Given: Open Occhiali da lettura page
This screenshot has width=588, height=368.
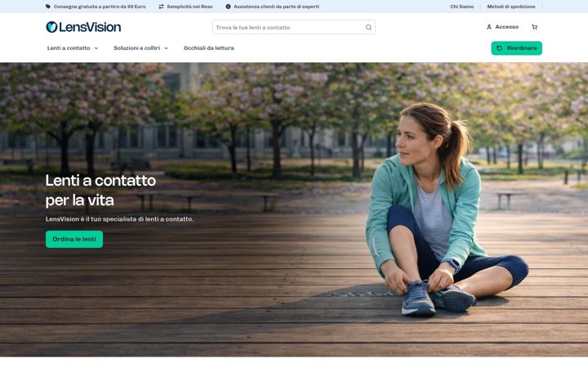Looking at the screenshot, I should (209, 48).
